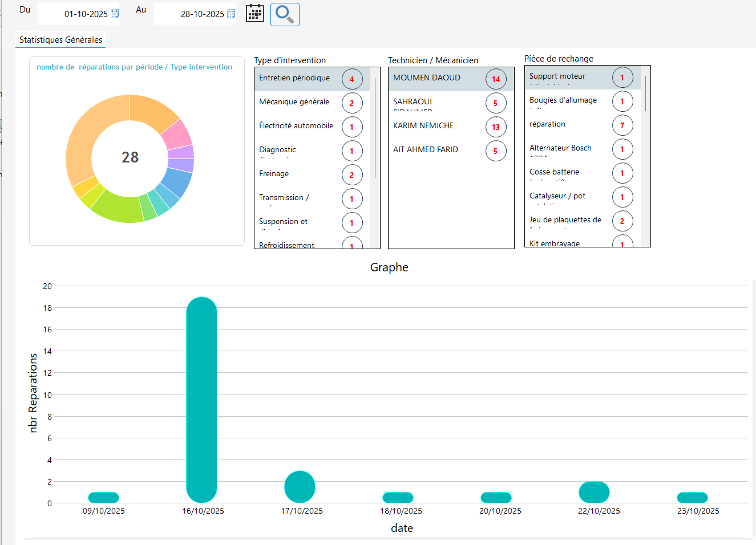This screenshot has height=545, width=756.
Task: Click the 14 badge beside MOUMEN DAOUD
Action: tap(495, 79)
